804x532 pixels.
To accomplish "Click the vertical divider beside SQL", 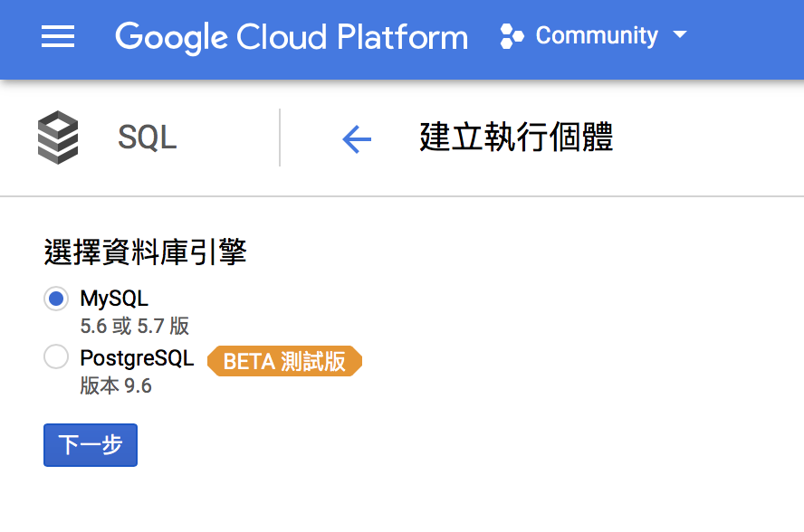I will click(280, 138).
